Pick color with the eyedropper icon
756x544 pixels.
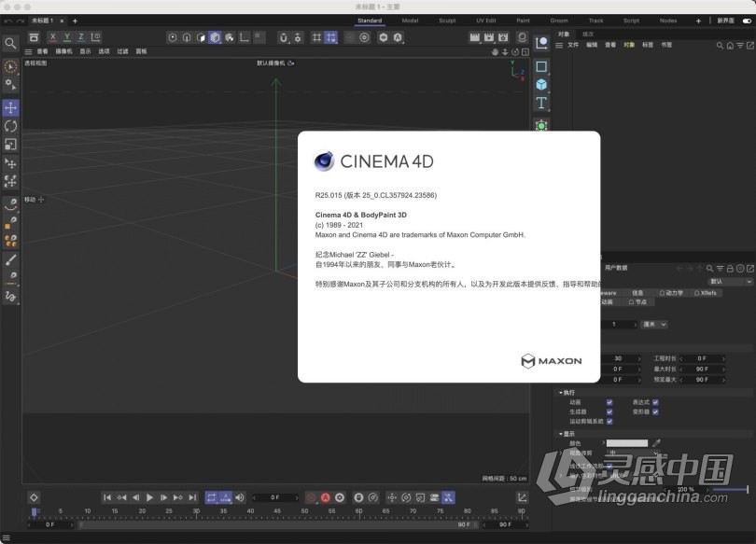click(656, 443)
